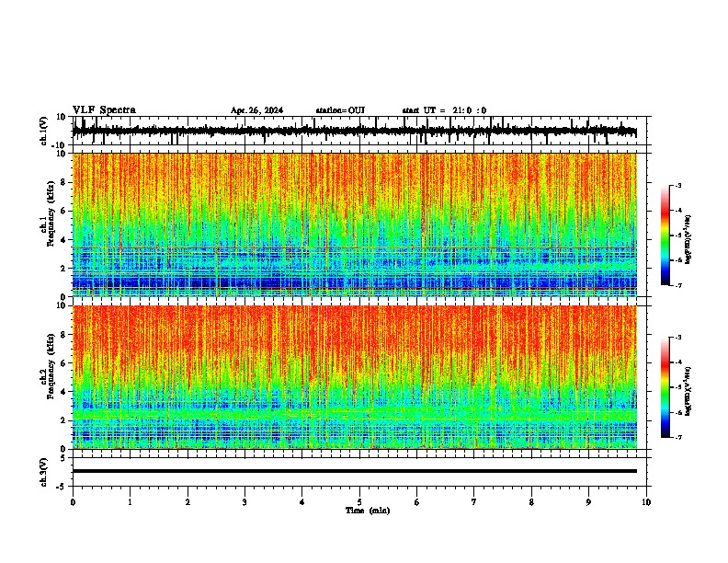Click the time axis tick label "6"
Viewport: 728px width, 563px height.
pyautogui.click(x=417, y=502)
